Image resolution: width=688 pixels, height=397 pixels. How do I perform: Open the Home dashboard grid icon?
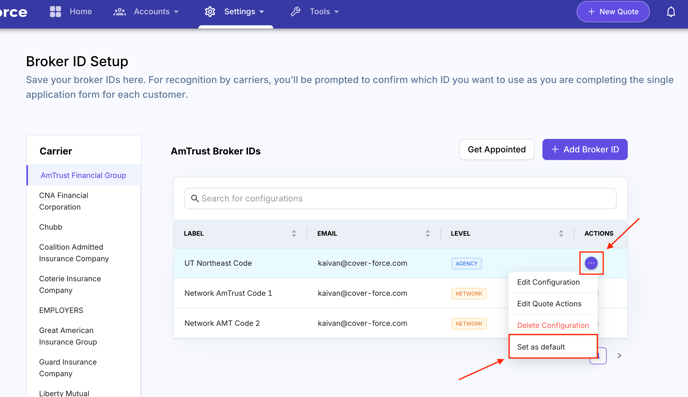55,12
